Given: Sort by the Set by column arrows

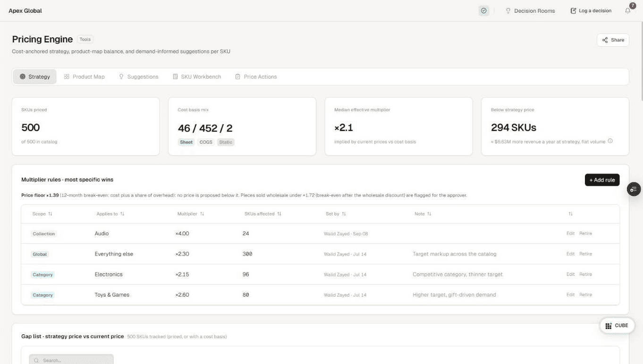Looking at the screenshot, I should [x=344, y=214].
